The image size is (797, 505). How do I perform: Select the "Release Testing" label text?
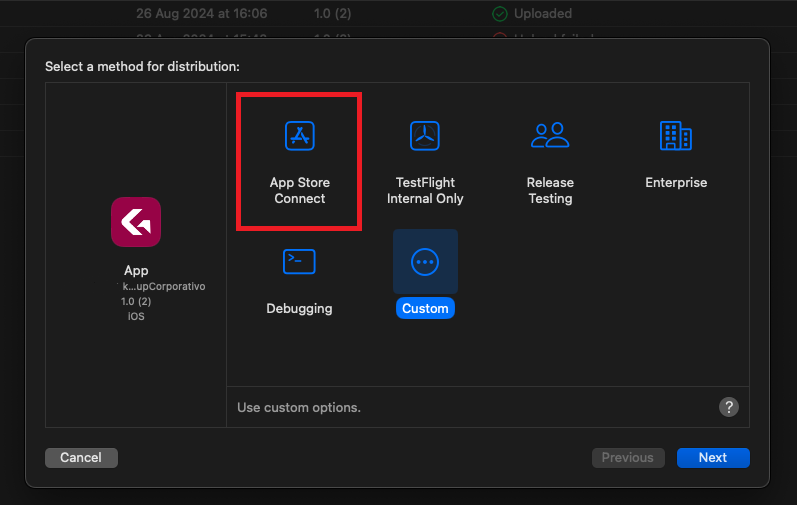550,190
